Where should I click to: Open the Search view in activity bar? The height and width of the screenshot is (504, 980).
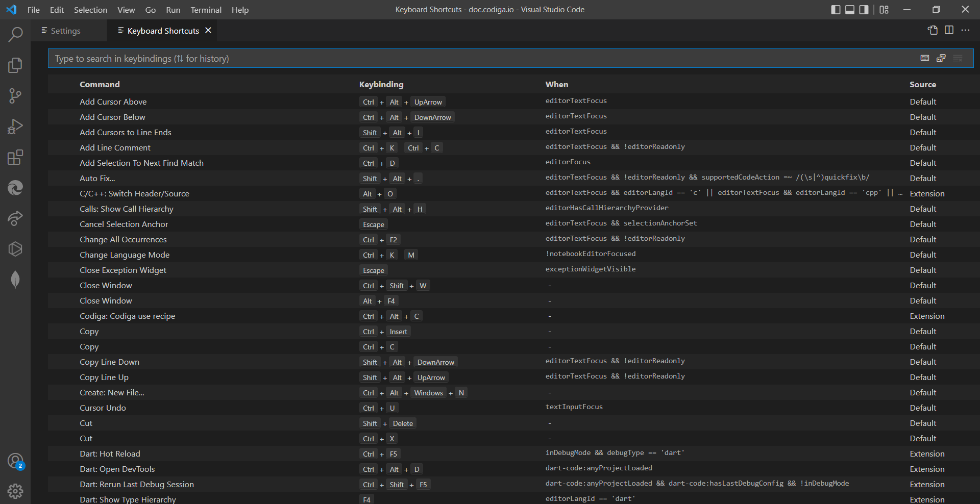pyautogui.click(x=15, y=35)
